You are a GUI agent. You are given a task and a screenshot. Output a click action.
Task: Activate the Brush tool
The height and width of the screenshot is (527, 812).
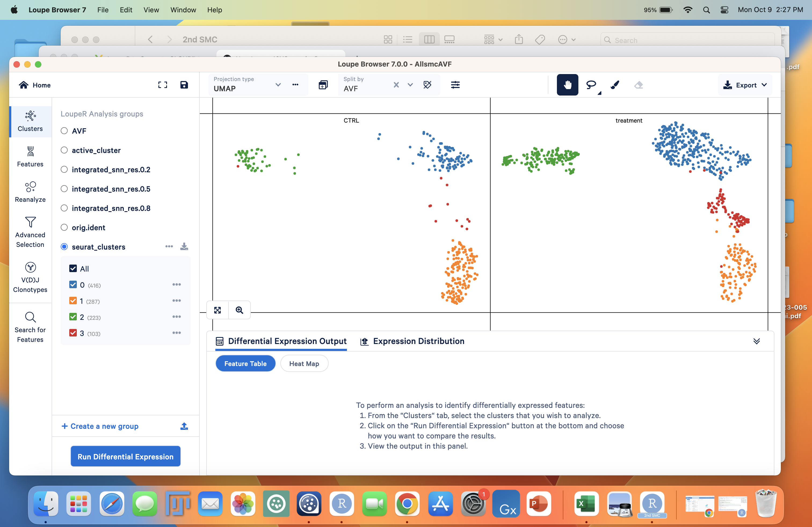click(615, 85)
